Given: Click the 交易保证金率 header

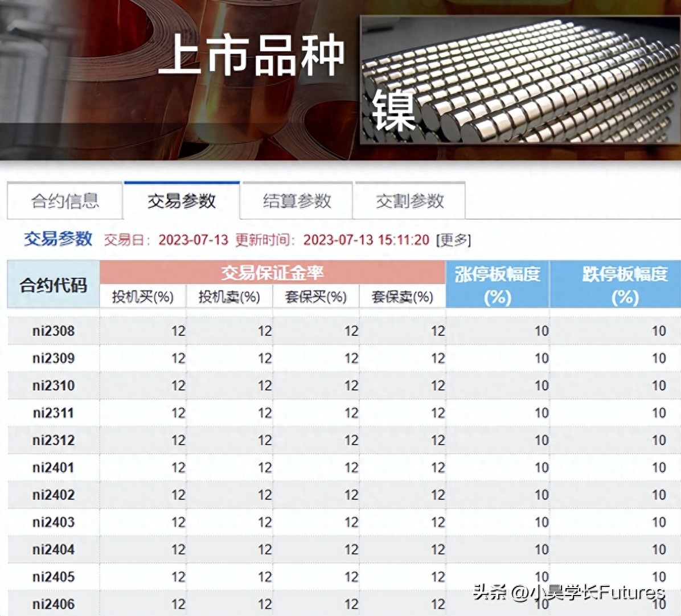Looking at the screenshot, I should coord(273,273).
